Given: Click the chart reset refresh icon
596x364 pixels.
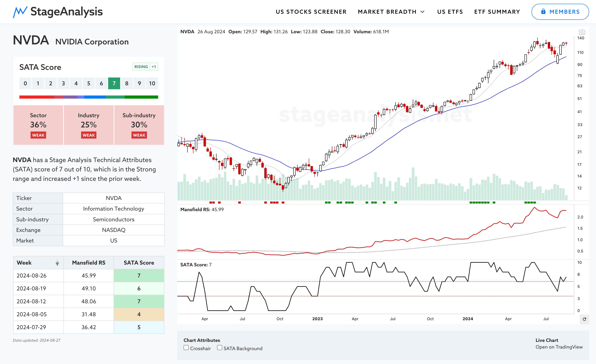Looking at the screenshot, I should [584, 319].
